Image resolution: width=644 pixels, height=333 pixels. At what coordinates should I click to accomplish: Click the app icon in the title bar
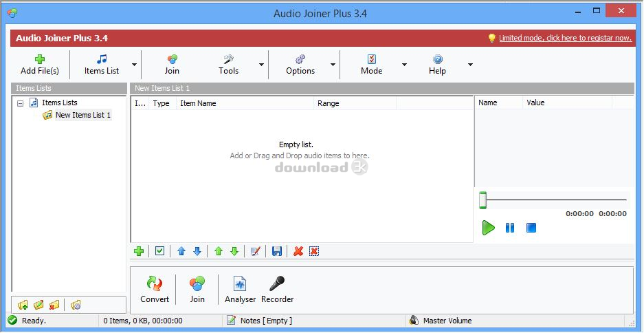coord(12,13)
